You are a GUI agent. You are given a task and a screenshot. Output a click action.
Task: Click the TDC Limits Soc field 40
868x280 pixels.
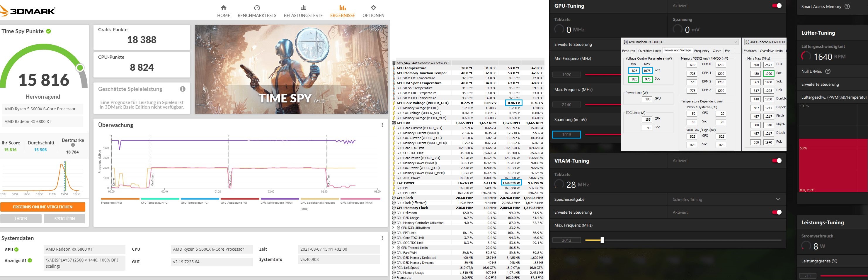pos(647,128)
